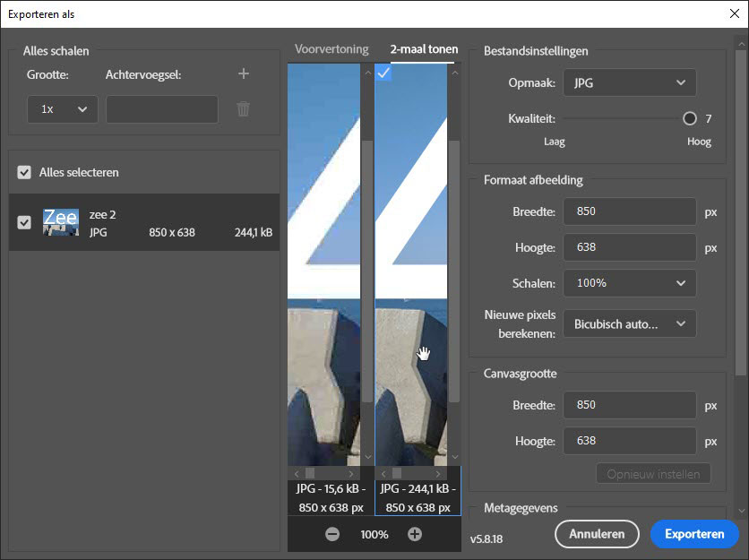Click the Kwaliteit slider handle
This screenshot has height=560, width=749.
689,118
